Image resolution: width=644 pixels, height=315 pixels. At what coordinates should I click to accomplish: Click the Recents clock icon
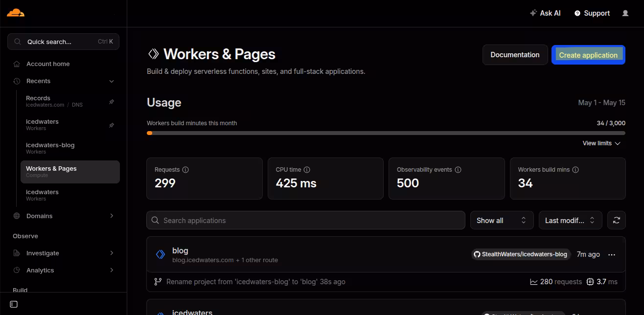[17, 81]
